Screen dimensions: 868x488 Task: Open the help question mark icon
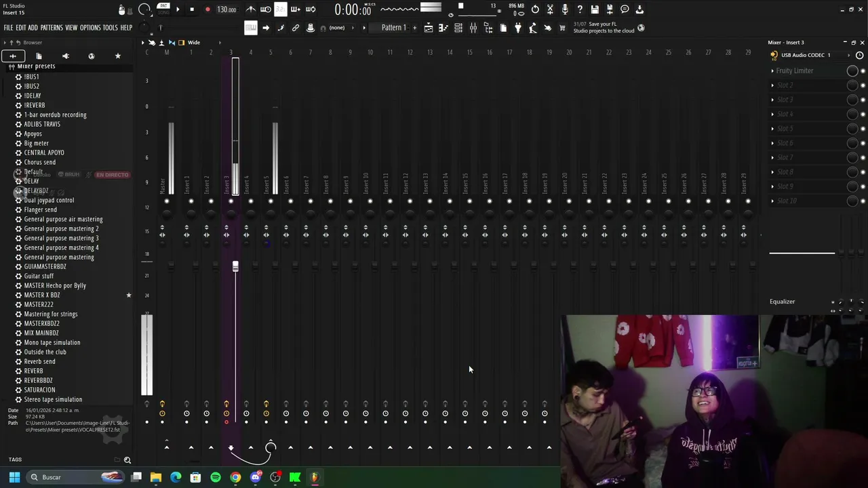coord(580,9)
